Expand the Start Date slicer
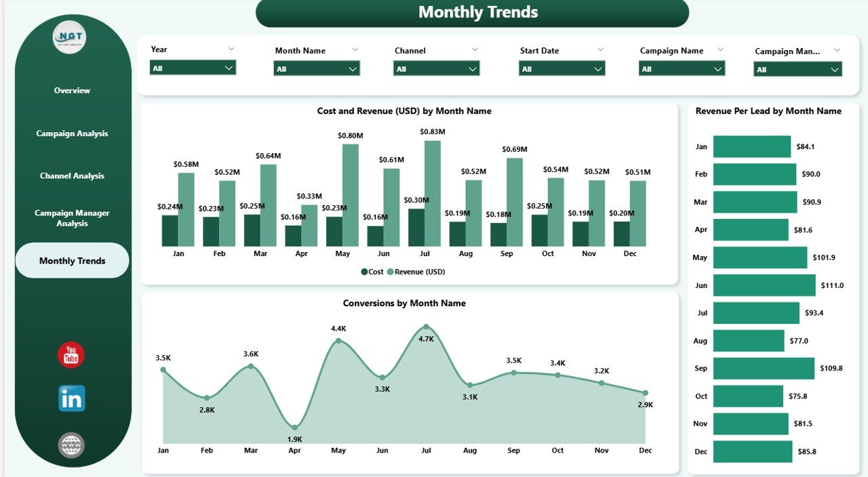 (597, 68)
